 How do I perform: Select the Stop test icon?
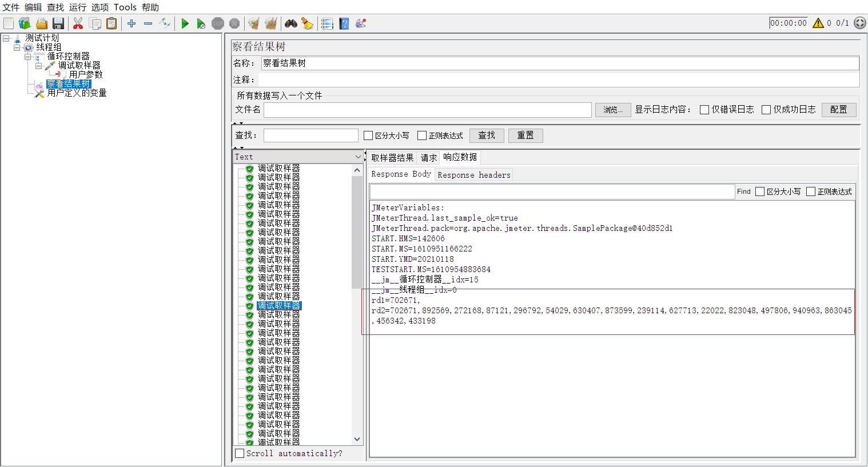click(218, 23)
